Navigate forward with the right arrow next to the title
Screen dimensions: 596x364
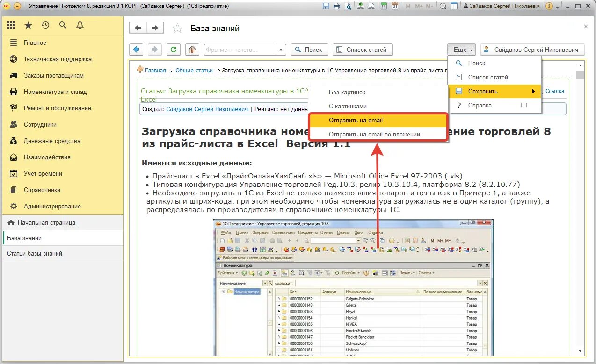(x=155, y=28)
